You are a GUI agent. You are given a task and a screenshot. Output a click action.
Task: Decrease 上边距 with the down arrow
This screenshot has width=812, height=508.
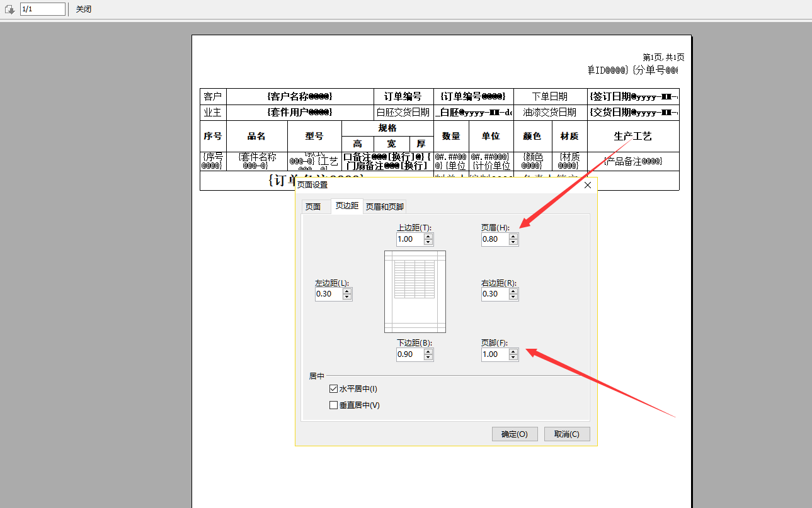coord(428,242)
